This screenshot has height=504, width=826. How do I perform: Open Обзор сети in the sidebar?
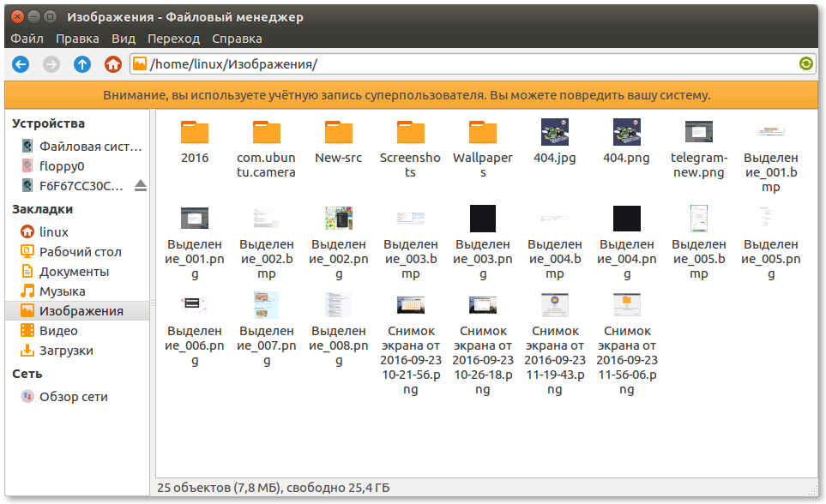[73, 397]
